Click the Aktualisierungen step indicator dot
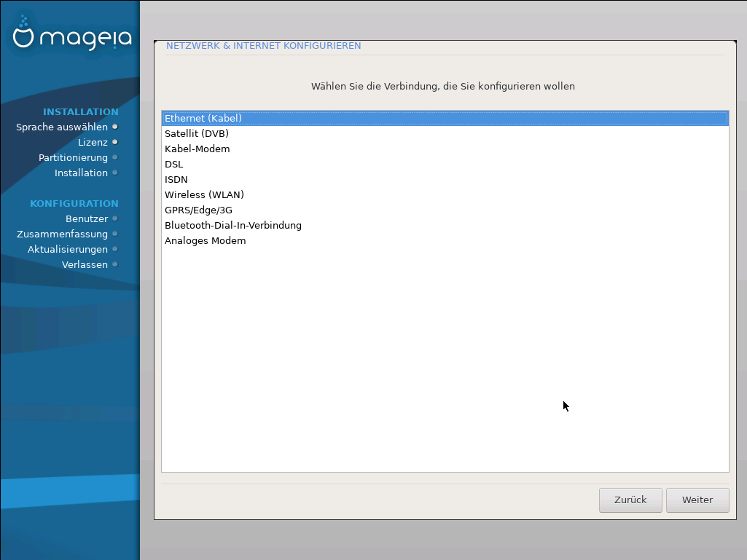This screenshot has width=747, height=560. point(115,249)
